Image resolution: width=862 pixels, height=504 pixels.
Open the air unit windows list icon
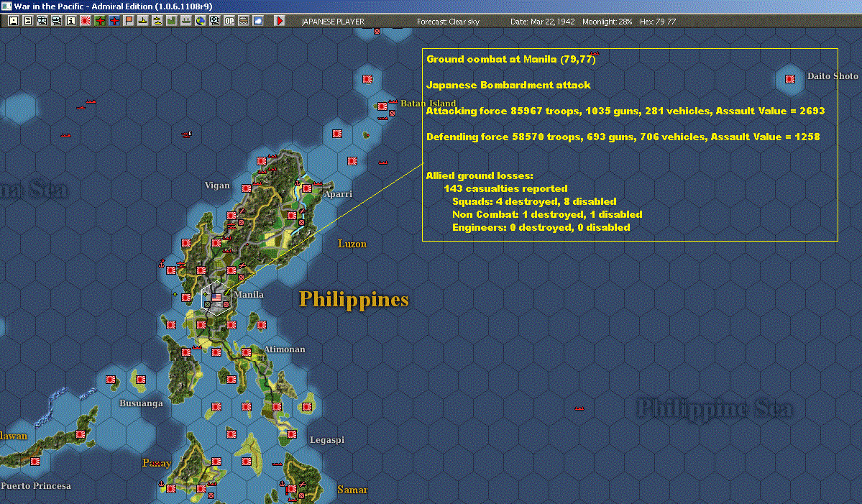coord(42,21)
